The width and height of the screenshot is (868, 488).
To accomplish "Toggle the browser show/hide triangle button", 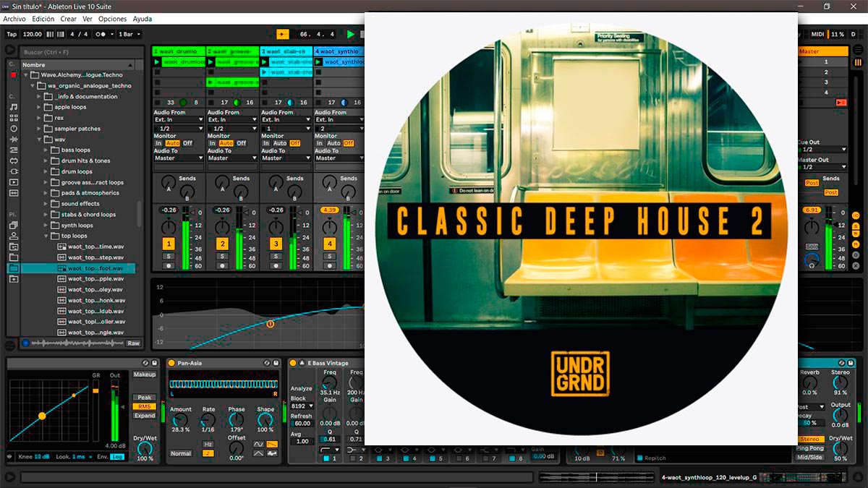I will point(10,50).
